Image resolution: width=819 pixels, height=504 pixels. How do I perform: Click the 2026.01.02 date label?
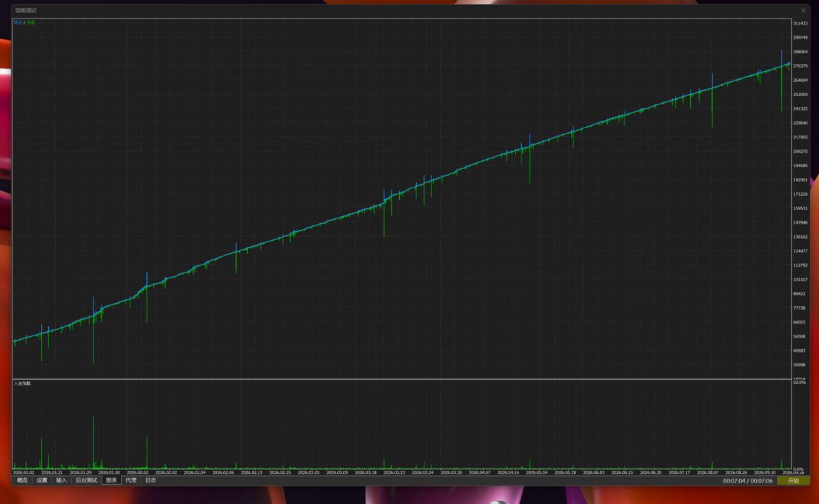[x=24, y=472]
